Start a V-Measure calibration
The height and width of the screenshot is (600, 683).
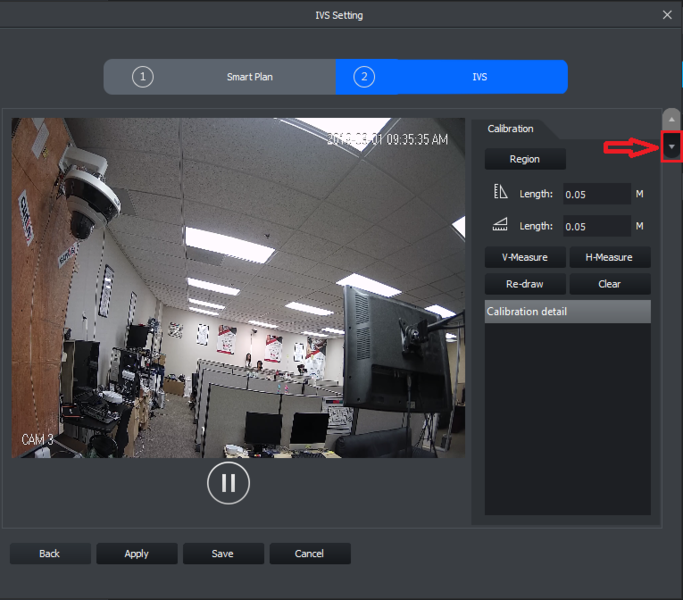(x=525, y=257)
